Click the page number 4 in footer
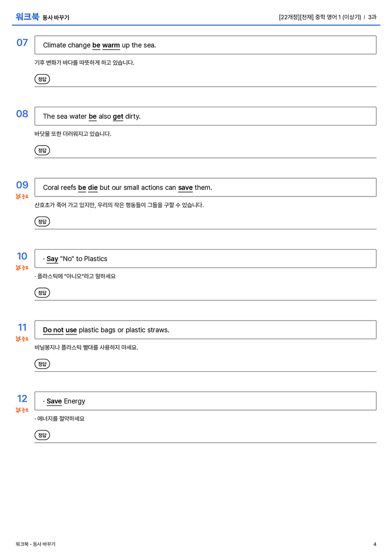 (375, 544)
